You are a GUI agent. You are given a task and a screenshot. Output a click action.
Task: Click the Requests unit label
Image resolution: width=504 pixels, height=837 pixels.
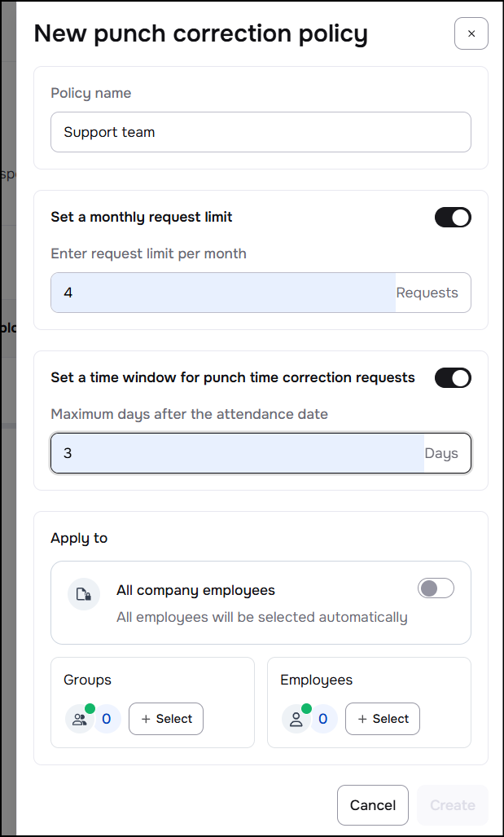(x=427, y=293)
